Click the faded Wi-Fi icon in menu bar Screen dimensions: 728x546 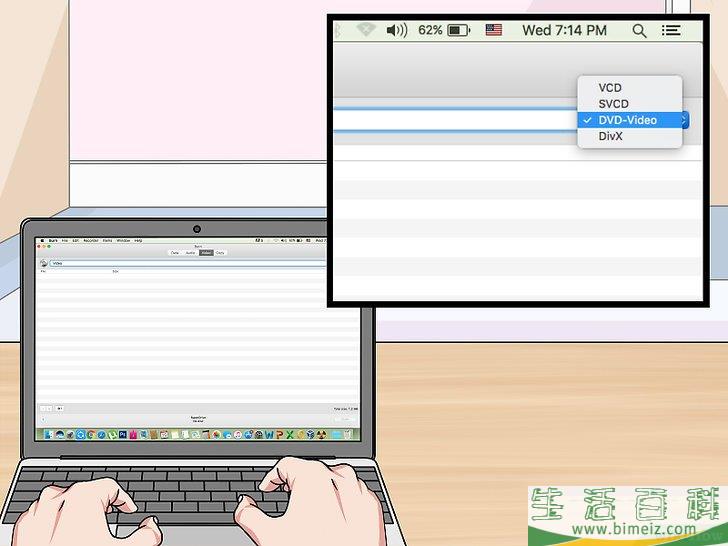(366, 30)
